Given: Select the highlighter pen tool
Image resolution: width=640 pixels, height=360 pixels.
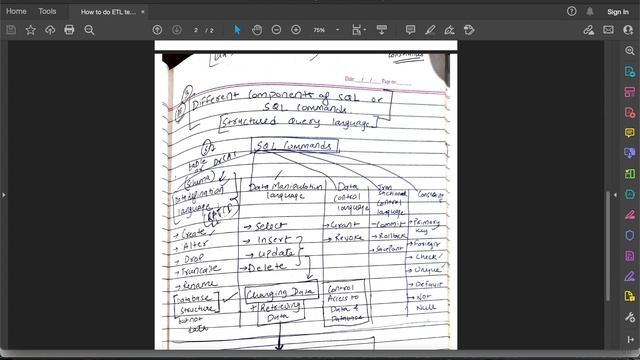Looking at the screenshot, I should (x=430, y=30).
